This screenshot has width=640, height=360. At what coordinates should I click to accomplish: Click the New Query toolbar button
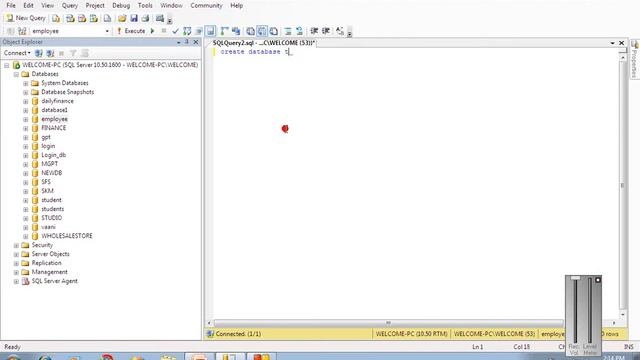pyautogui.click(x=26, y=18)
